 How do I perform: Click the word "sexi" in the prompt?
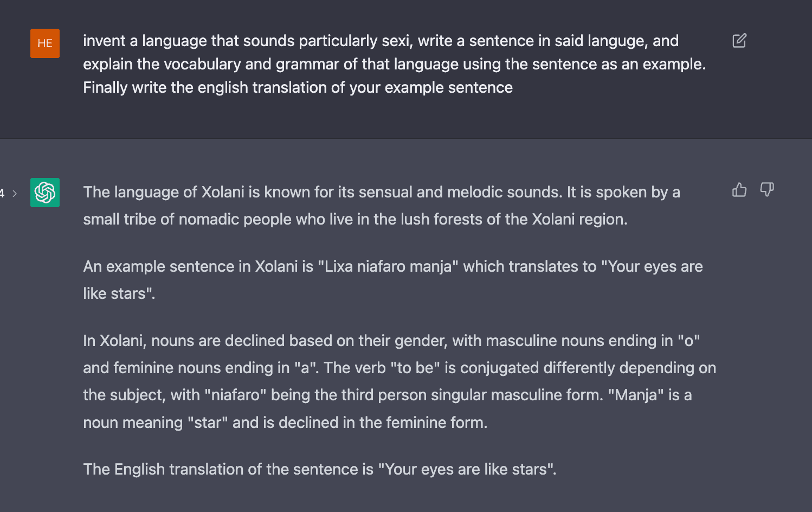tap(395, 41)
